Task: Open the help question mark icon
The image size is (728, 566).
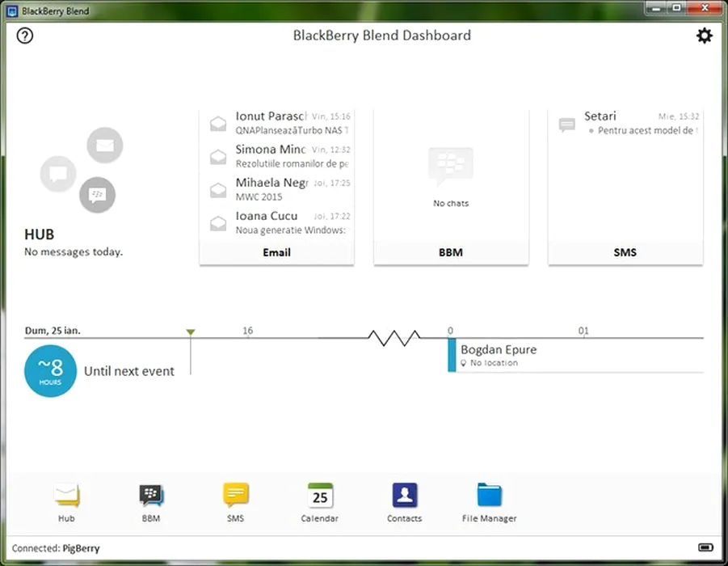Action: click(24, 36)
